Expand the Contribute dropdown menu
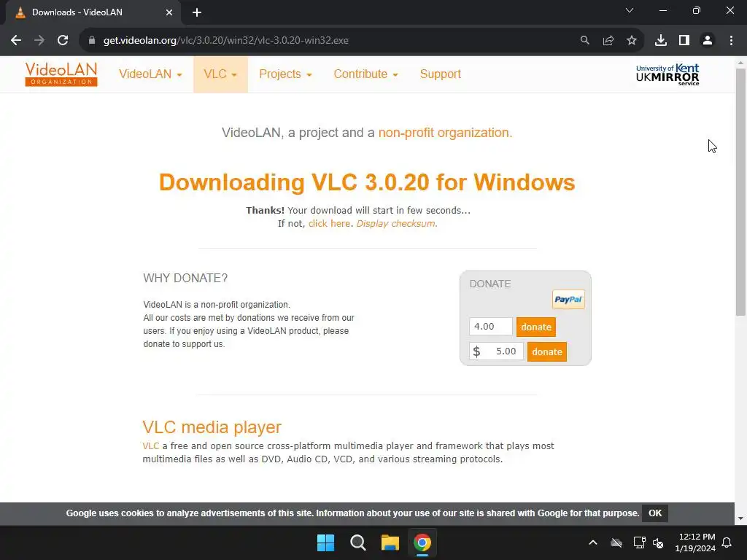This screenshot has height=560, width=747. pyautogui.click(x=366, y=74)
